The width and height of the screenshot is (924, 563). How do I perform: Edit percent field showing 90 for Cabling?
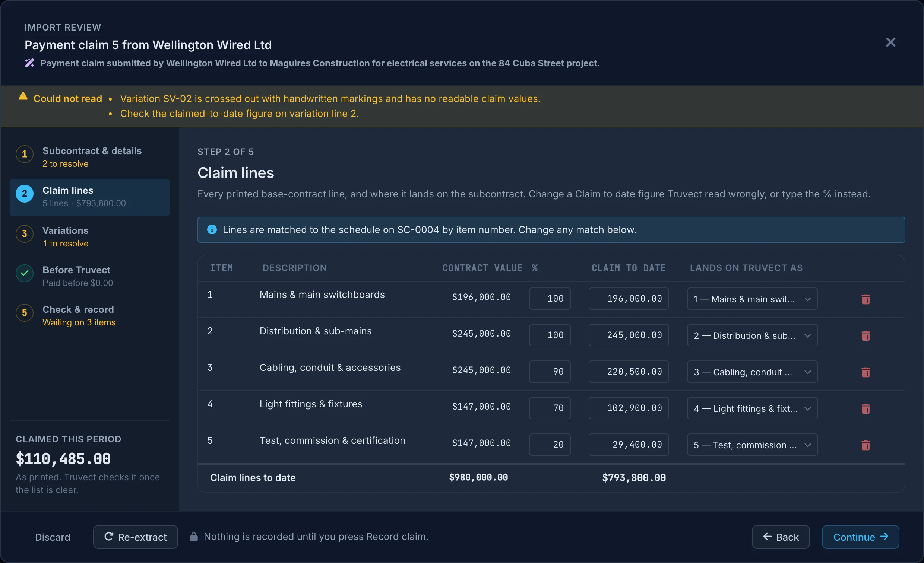tap(550, 372)
